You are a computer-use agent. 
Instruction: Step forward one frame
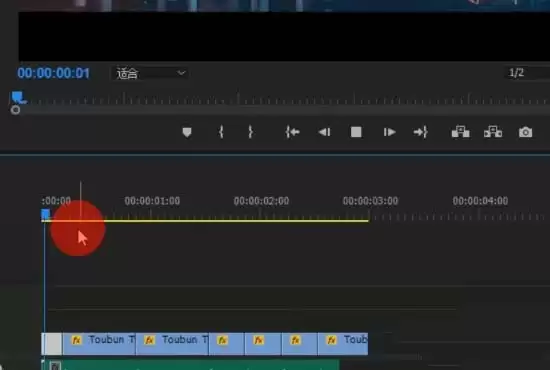[x=389, y=132]
